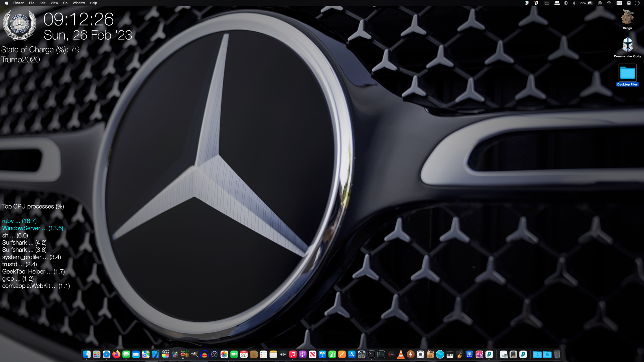Open GarageBand from the Dock
Viewport: 644px width, 362px height.
(460, 354)
